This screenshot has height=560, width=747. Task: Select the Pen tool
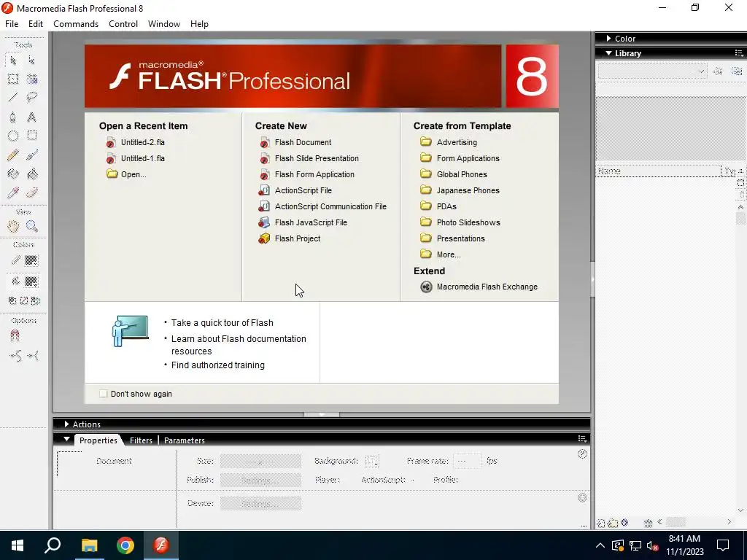click(x=13, y=117)
